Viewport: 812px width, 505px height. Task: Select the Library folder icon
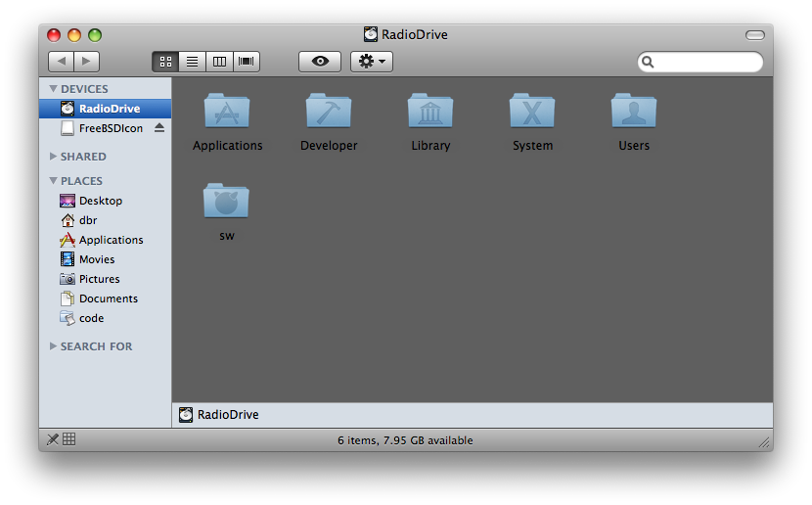[430, 111]
